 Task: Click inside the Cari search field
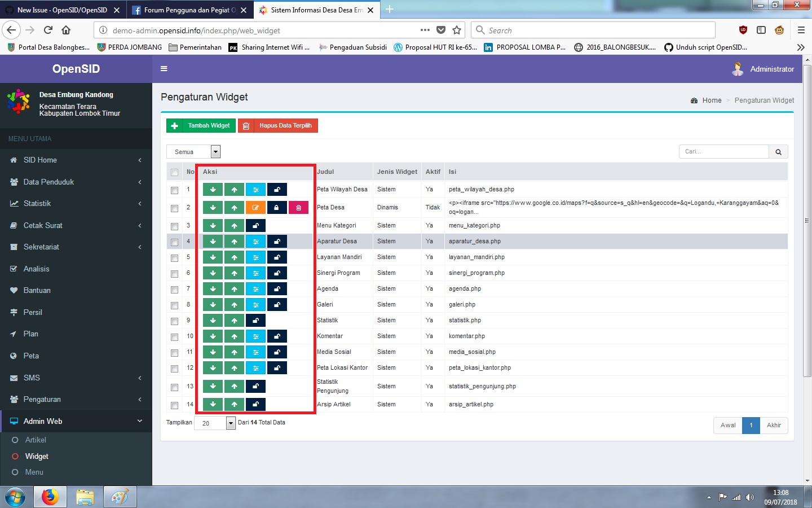point(723,151)
